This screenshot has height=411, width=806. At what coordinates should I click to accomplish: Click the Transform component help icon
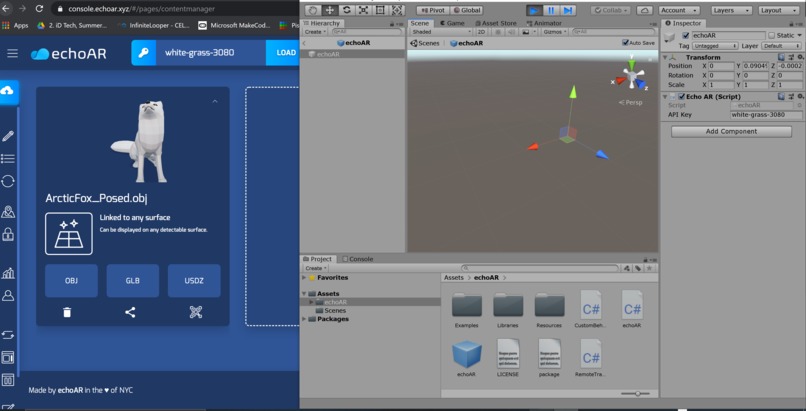[x=781, y=57]
